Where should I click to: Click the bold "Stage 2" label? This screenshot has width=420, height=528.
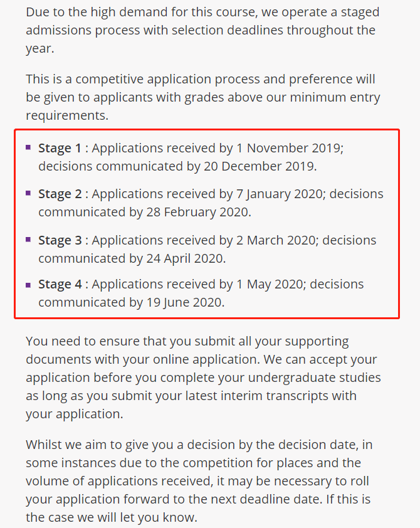click(60, 194)
